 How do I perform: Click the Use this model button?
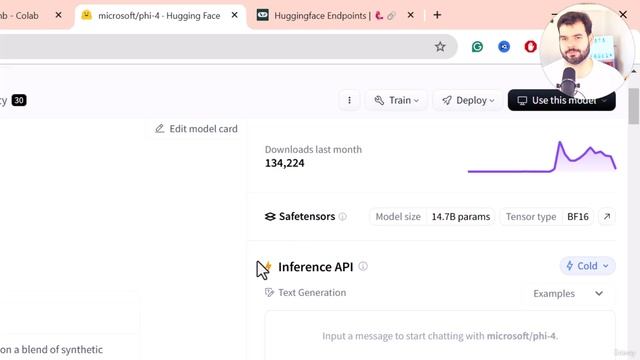(x=562, y=100)
